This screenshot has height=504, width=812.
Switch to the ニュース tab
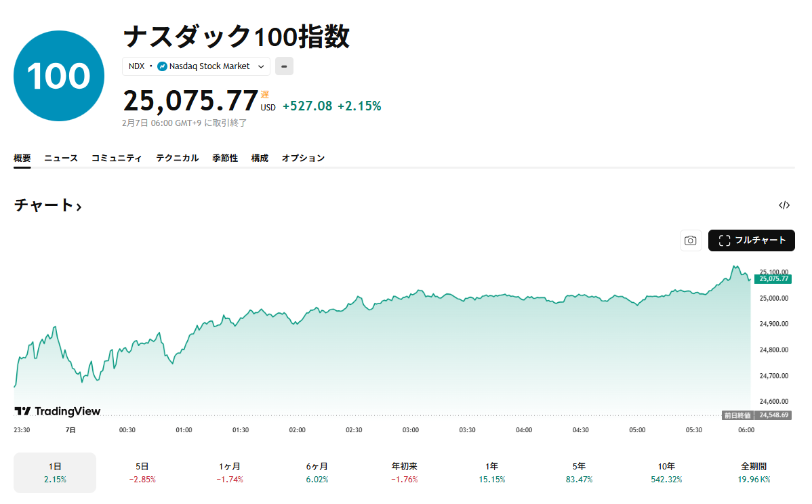click(61, 158)
